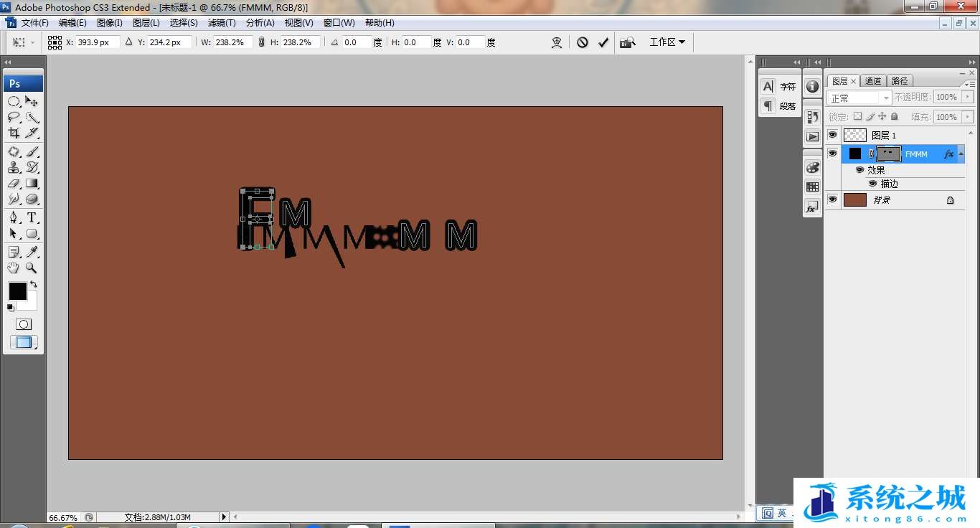Open the 段落 paragraph panel

point(779,106)
